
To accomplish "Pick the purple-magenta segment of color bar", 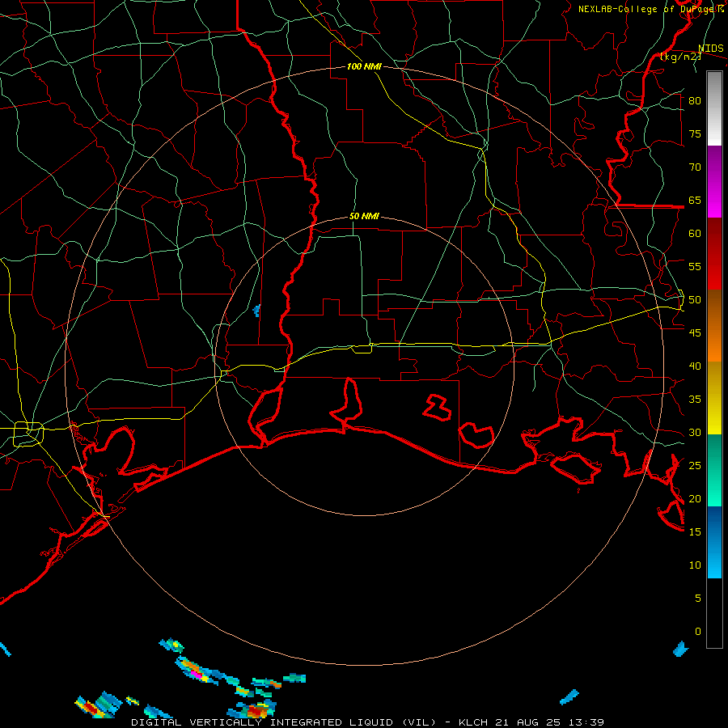I will (x=714, y=181).
